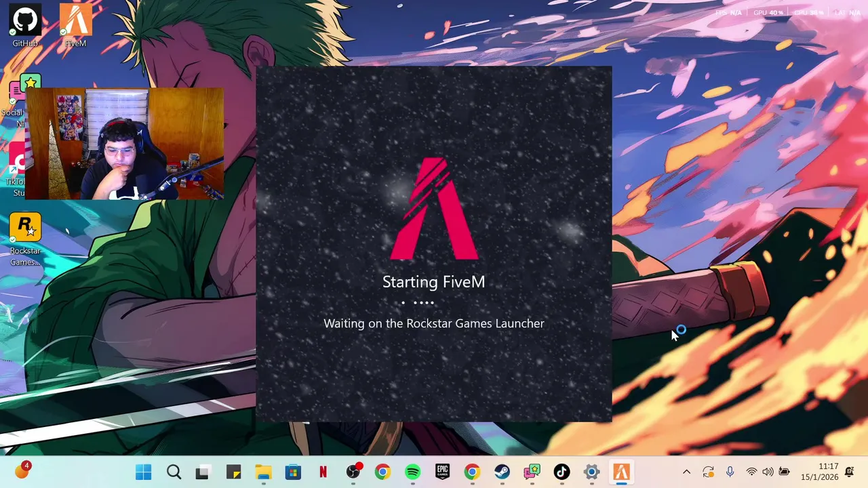868x488 pixels.
Task: Launch Microsoft Store from the taskbar
Action: pyautogui.click(x=293, y=472)
